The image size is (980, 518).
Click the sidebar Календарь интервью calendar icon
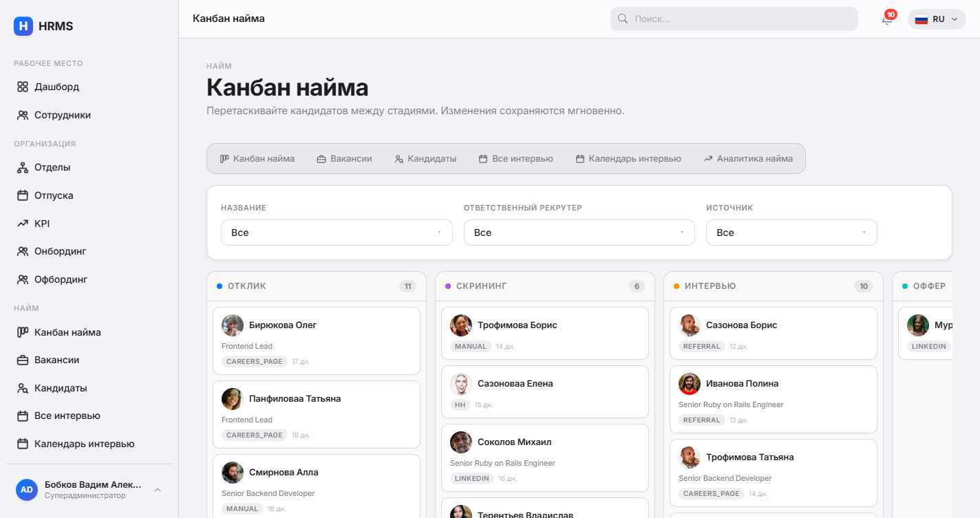(23, 444)
